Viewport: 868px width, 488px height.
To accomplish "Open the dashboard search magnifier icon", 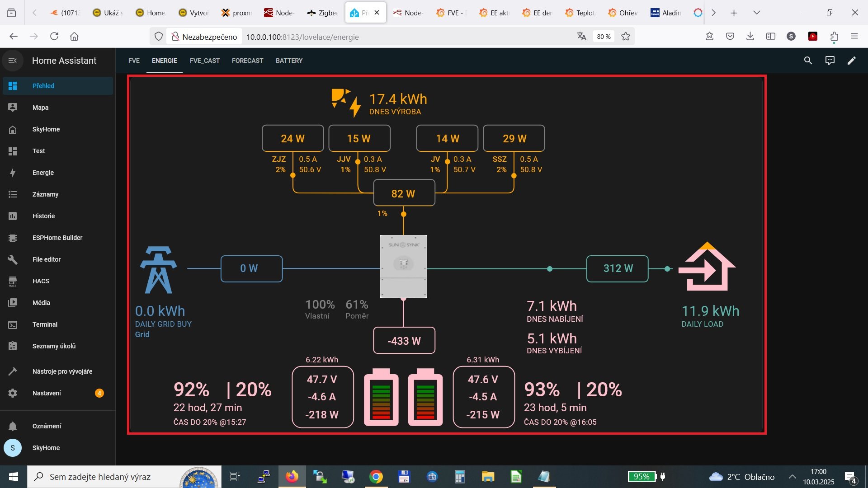I will 808,61.
